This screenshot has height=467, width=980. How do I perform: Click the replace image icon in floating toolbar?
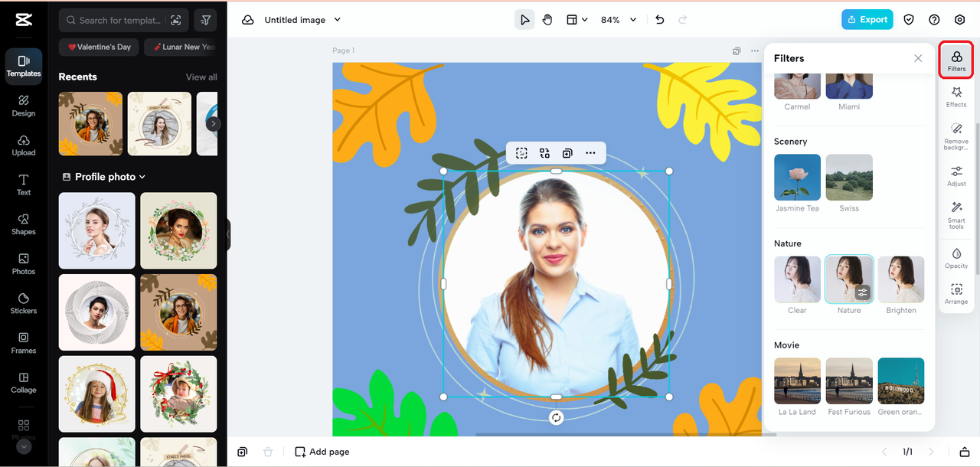tap(544, 153)
